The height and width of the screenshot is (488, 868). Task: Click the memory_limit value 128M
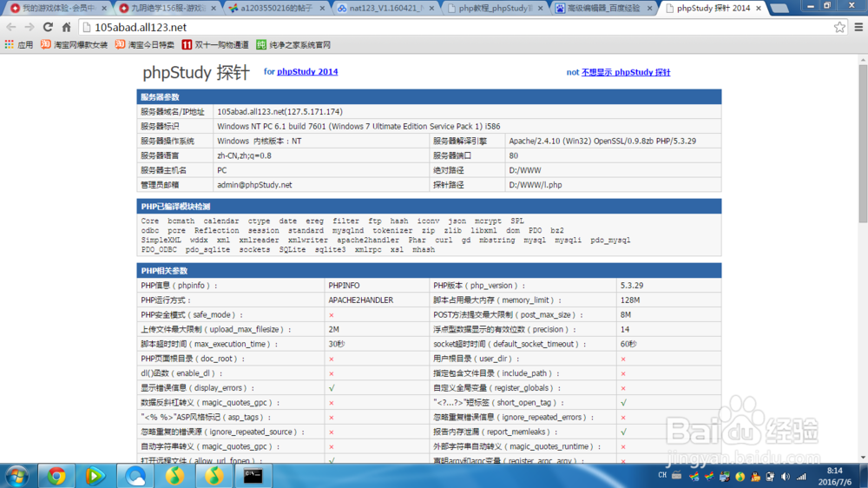(x=630, y=300)
